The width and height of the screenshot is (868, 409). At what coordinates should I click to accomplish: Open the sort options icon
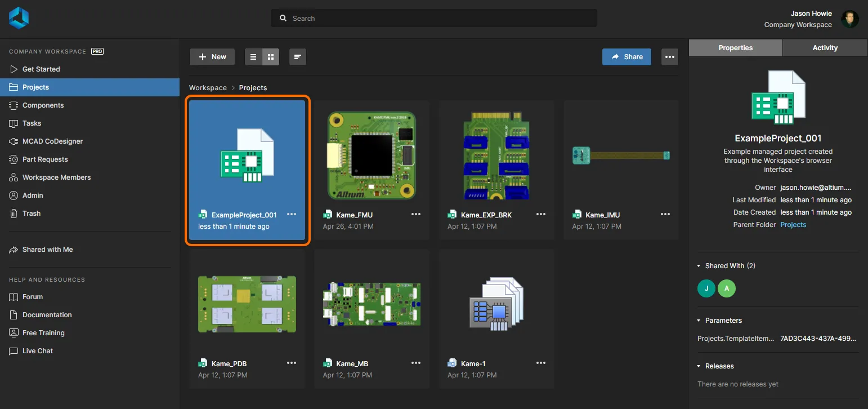click(298, 57)
